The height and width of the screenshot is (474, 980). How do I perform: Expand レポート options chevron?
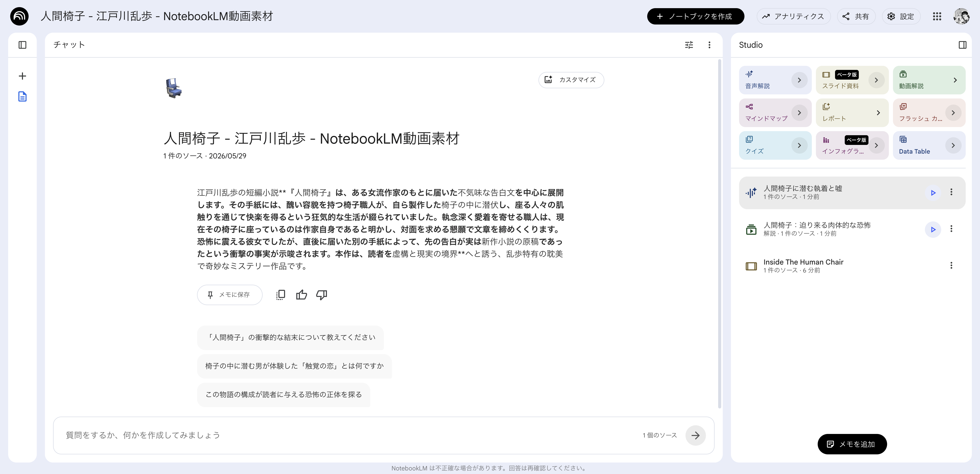tap(878, 113)
